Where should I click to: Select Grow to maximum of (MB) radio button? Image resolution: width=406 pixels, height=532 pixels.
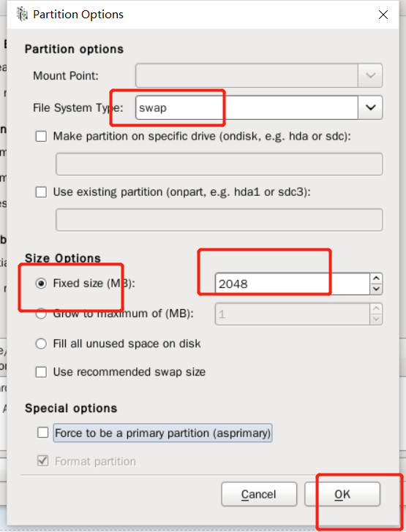tap(41, 313)
